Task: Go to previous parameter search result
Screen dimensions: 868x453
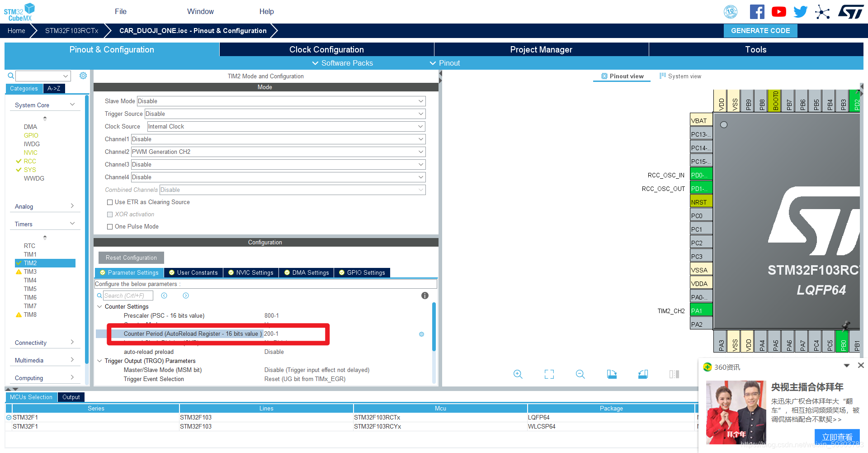Action: coord(164,296)
